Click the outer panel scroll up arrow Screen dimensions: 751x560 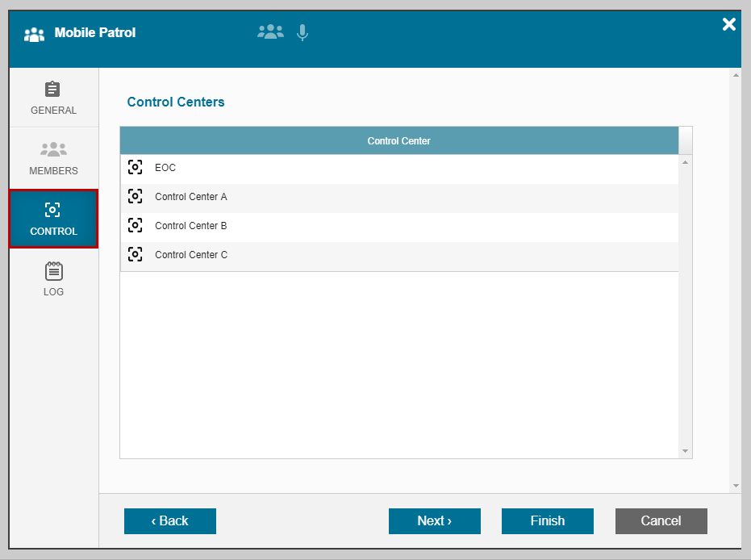[736, 75]
